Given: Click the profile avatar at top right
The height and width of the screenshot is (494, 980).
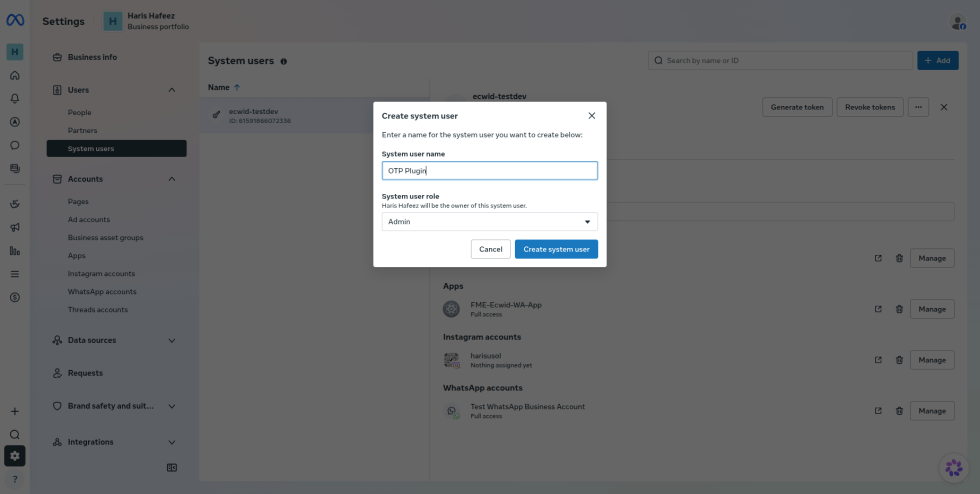Looking at the screenshot, I should pos(958,21).
